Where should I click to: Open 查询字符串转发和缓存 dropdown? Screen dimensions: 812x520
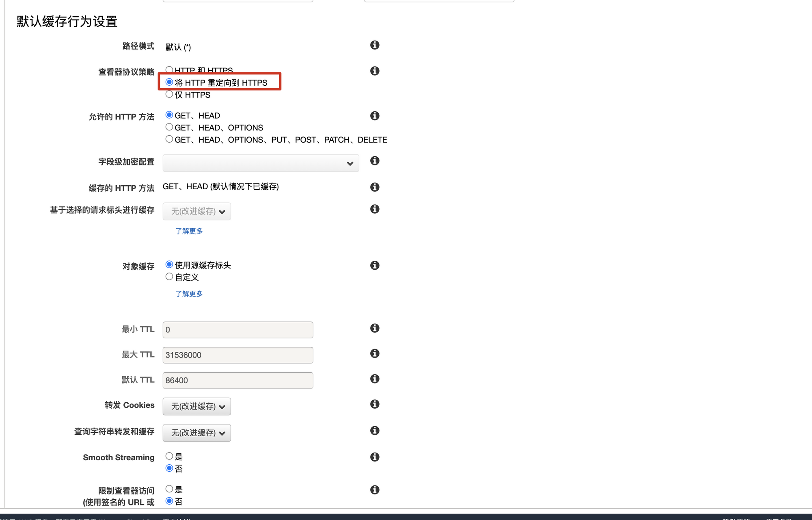tap(197, 433)
